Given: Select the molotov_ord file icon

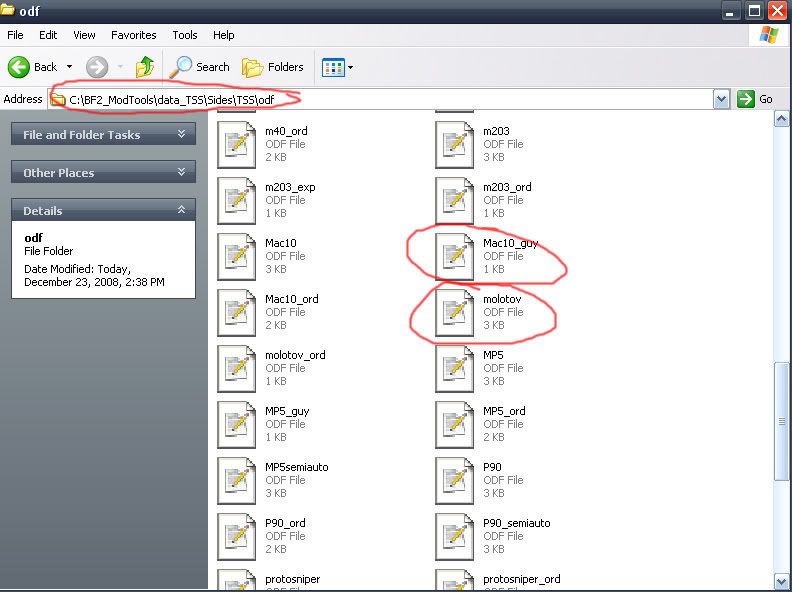Looking at the screenshot, I should tap(236, 369).
